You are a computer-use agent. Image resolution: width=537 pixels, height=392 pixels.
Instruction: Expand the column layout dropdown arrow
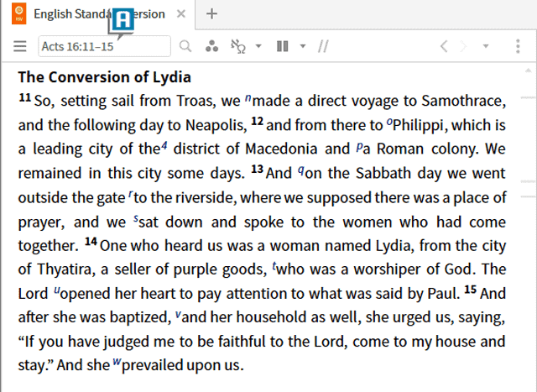303,46
